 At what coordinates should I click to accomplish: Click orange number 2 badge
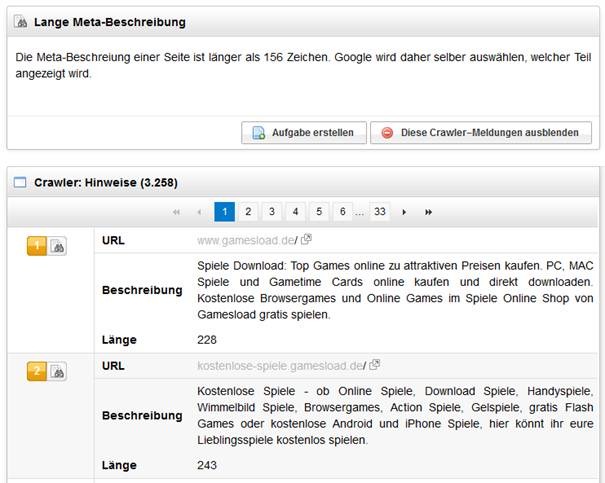coord(37,371)
